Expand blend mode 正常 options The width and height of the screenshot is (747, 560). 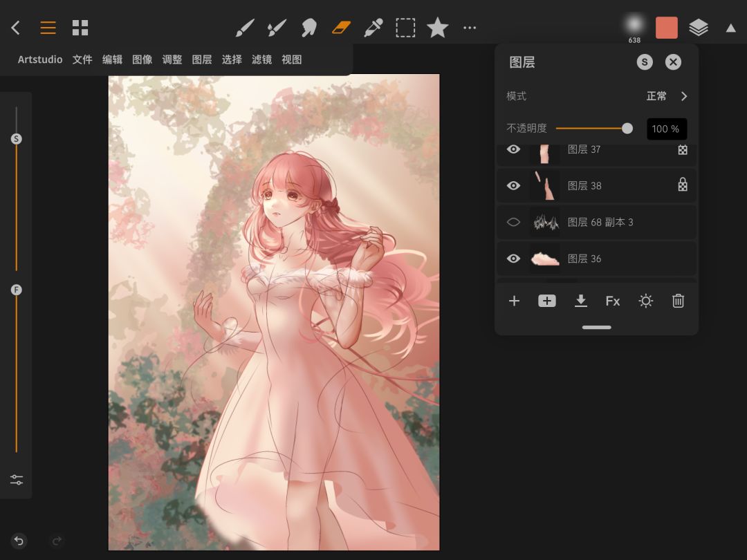click(683, 96)
